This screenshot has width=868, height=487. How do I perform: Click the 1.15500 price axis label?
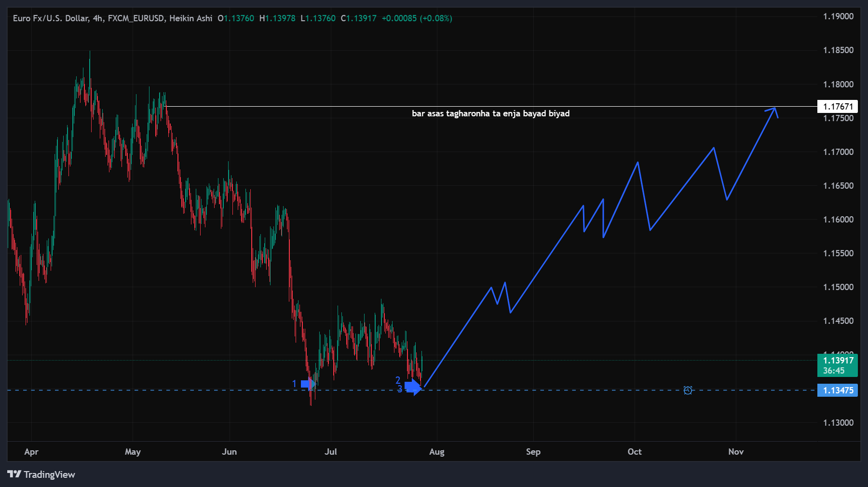tap(838, 253)
